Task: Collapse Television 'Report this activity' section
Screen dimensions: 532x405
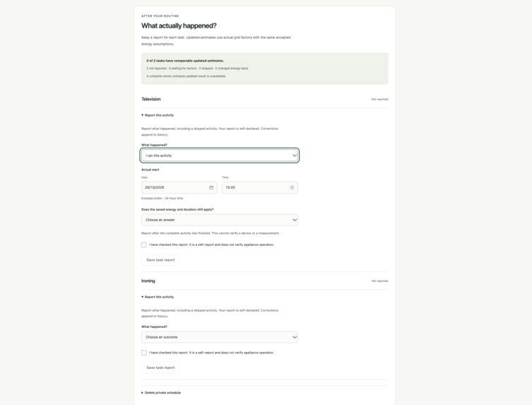Action: (x=158, y=115)
